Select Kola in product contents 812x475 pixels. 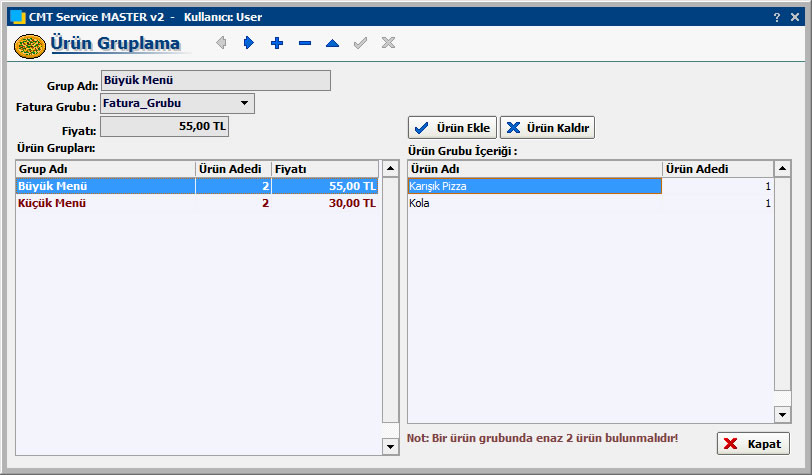click(534, 203)
